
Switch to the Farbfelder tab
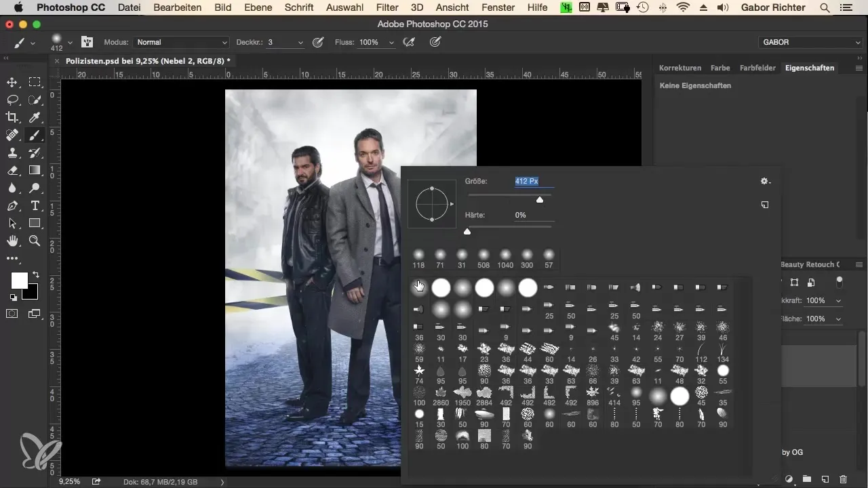pyautogui.click(x=757, y=68)
